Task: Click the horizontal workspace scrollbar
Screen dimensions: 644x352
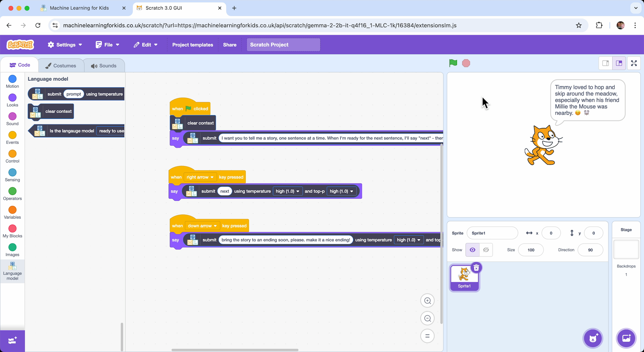Action: pyautogui.click(x=235, y=350)
